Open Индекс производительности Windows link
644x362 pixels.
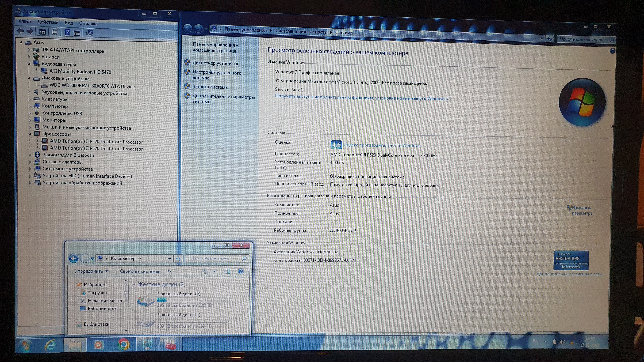(382, 145)
